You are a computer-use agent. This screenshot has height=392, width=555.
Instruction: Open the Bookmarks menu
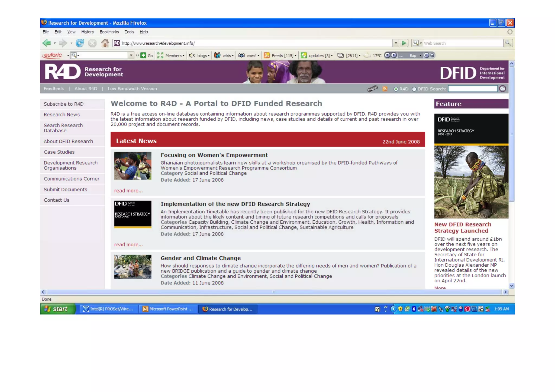[109, 32]
